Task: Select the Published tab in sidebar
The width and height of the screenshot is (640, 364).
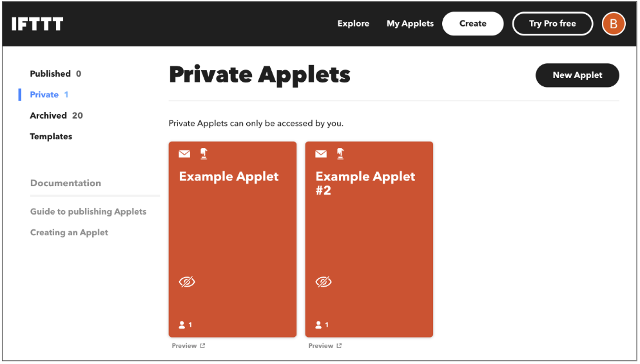Action: [50, 73]
